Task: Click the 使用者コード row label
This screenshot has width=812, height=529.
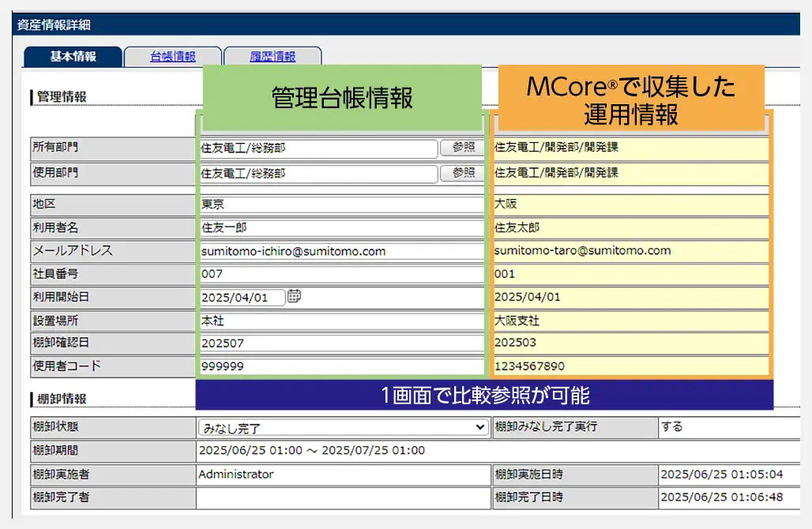Action: click(67, 366)
